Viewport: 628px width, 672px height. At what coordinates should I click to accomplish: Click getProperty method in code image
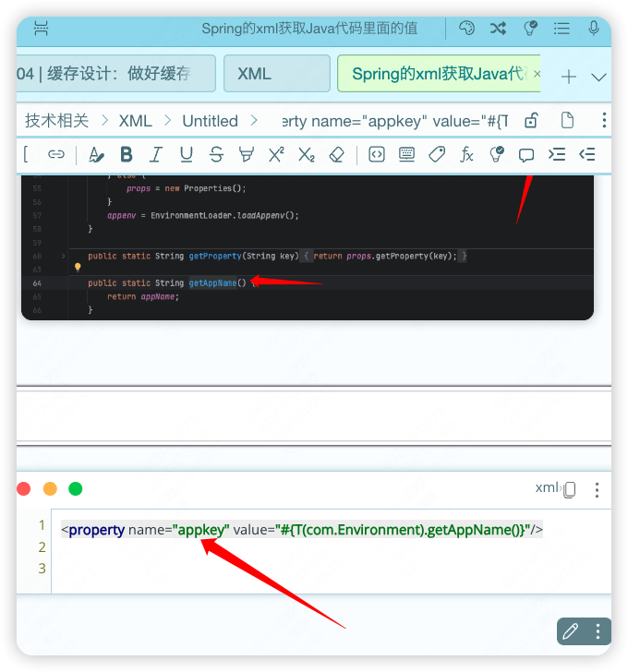coord(215,256)
